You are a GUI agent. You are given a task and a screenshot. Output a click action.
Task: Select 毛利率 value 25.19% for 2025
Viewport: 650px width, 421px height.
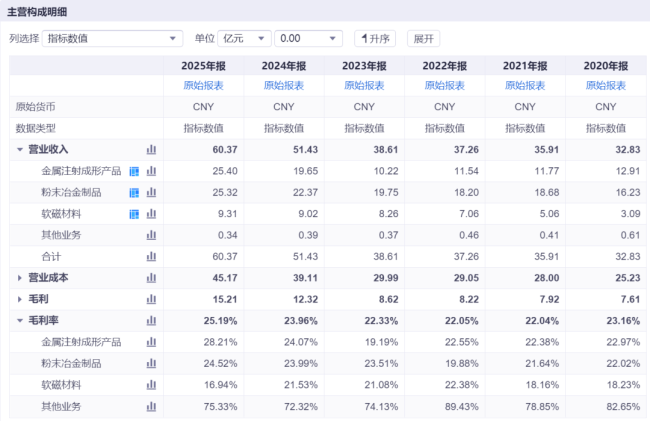pos(221,321)
